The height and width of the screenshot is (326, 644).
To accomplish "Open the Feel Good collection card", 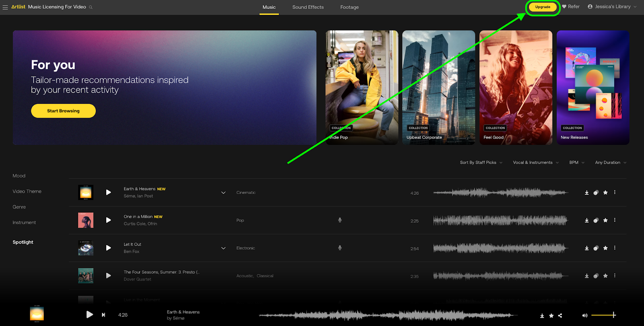I will point(516,88).
